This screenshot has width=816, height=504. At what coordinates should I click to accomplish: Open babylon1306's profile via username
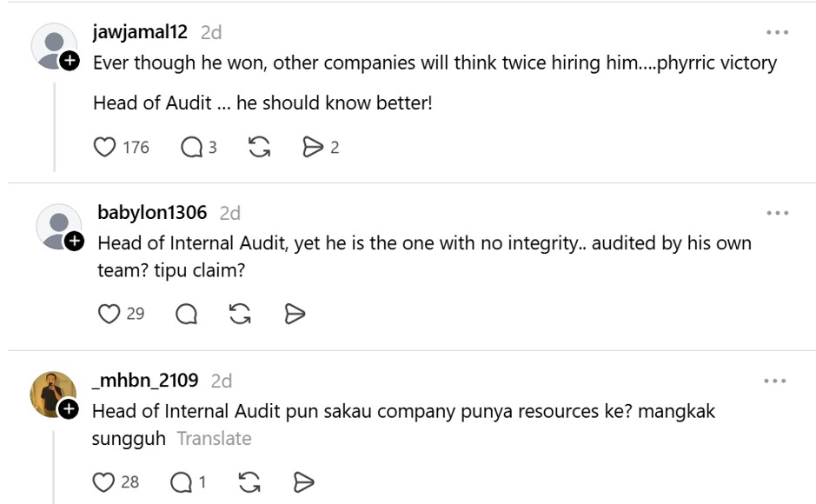click(x=152, y=212)
